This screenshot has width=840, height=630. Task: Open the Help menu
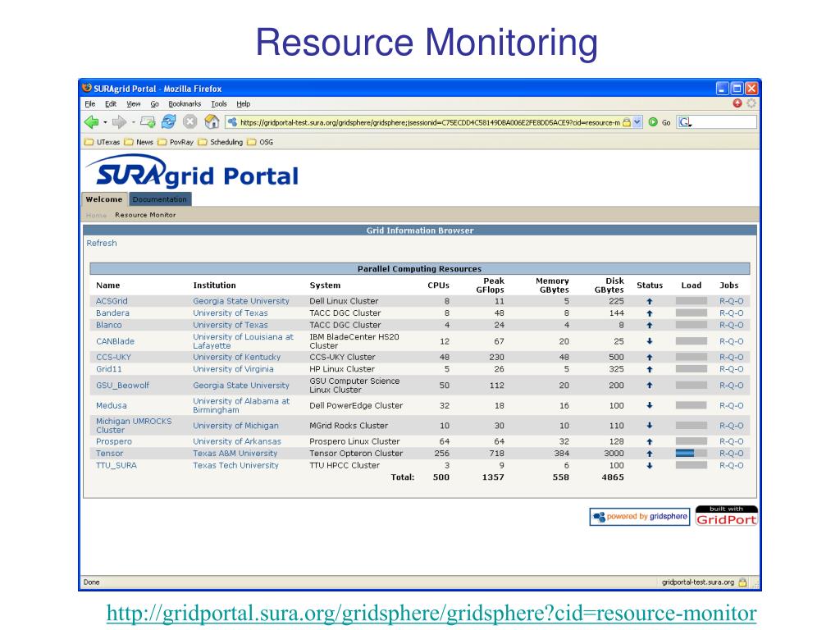243,104
